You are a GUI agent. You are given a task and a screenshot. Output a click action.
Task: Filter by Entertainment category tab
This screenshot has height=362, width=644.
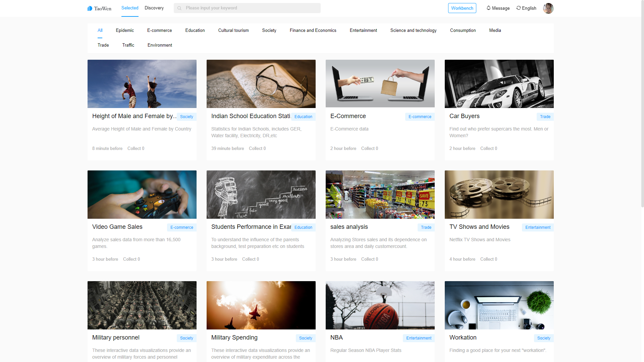(363, 30)
